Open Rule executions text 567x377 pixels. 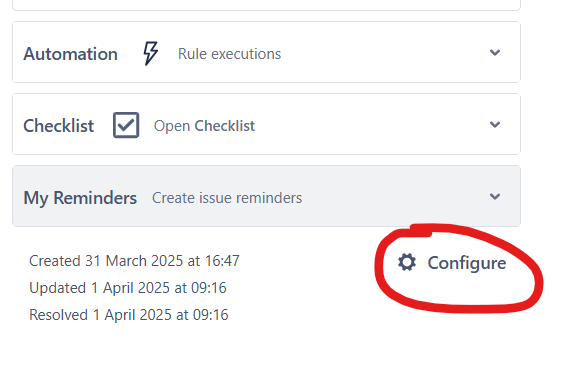229,54
